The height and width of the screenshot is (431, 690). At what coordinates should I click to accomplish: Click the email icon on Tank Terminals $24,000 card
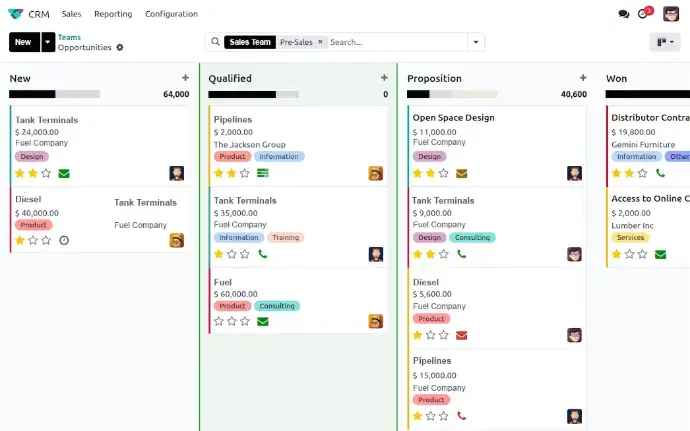64,173
